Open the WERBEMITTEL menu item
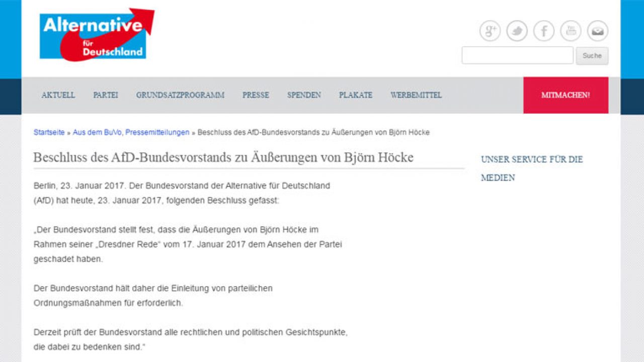The width and height of the screenshot is (644, 362). point(416,95)
